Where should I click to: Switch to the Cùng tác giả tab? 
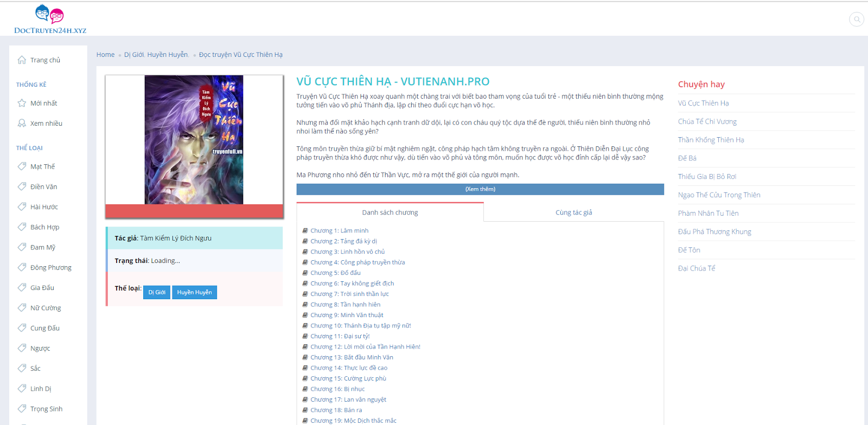click(x=573, y=212)
